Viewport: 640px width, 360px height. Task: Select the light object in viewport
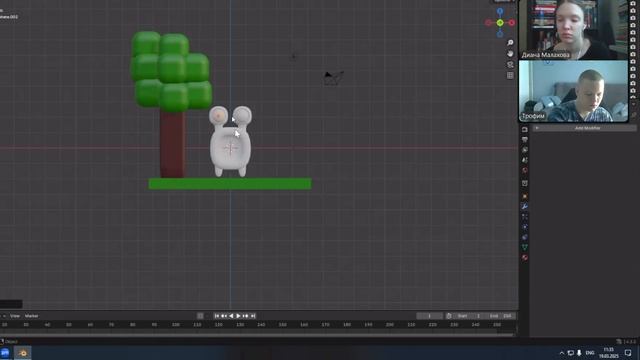293,57
